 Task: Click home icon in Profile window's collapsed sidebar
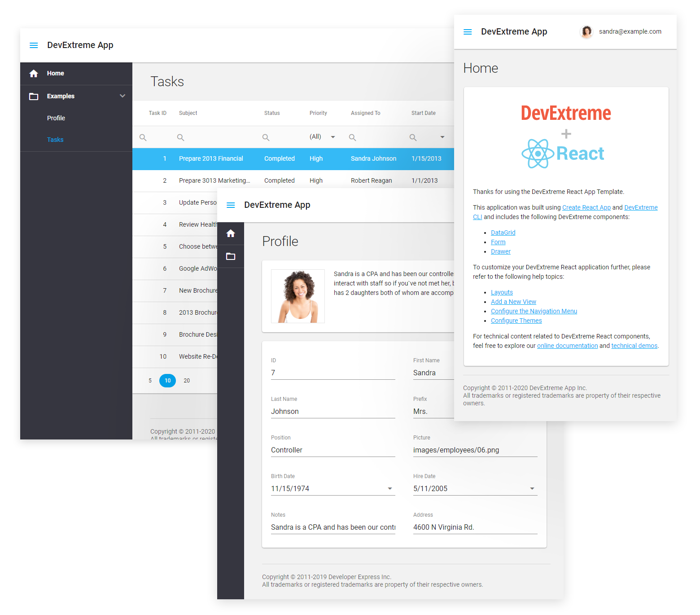pos(231,233)
